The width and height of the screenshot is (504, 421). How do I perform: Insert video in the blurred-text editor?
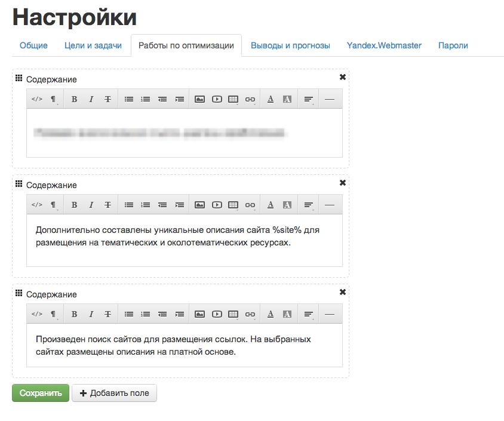point(217,99)
